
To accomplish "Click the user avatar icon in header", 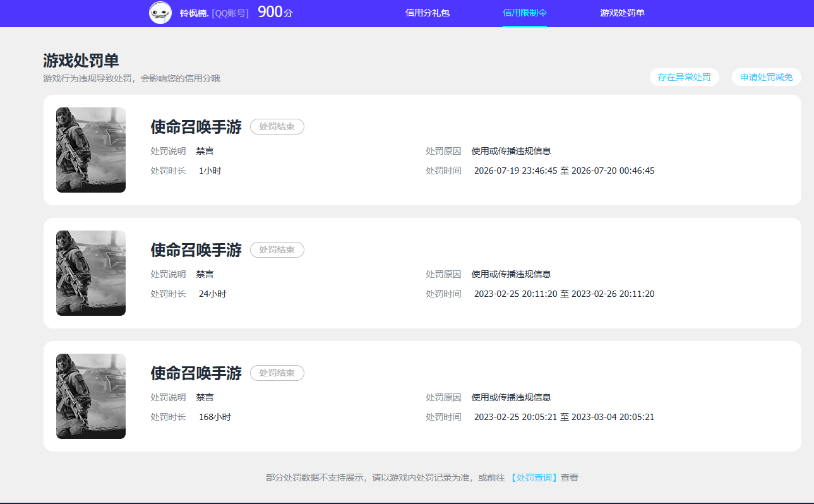I will click(x=160, y=13).
